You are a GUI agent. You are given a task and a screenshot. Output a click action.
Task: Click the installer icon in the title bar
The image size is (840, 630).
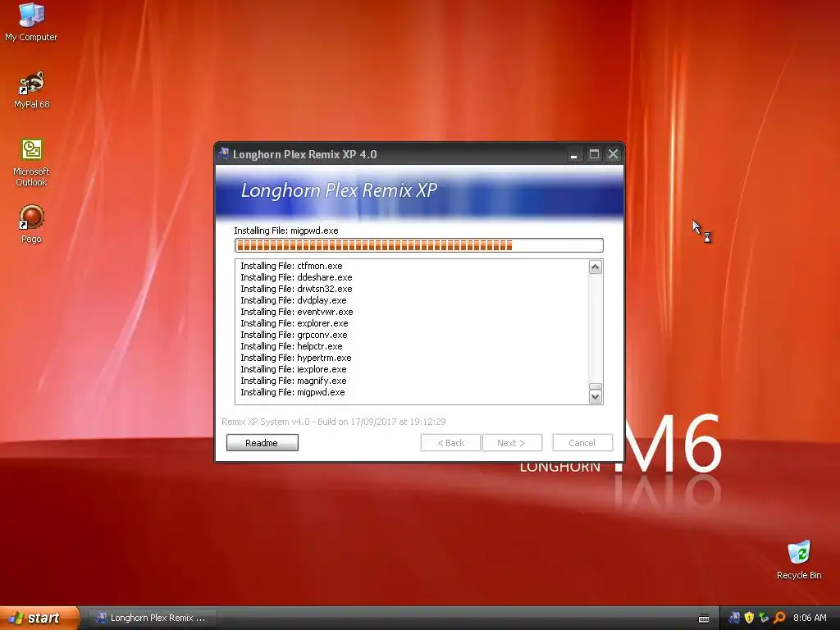pos(224,153)
